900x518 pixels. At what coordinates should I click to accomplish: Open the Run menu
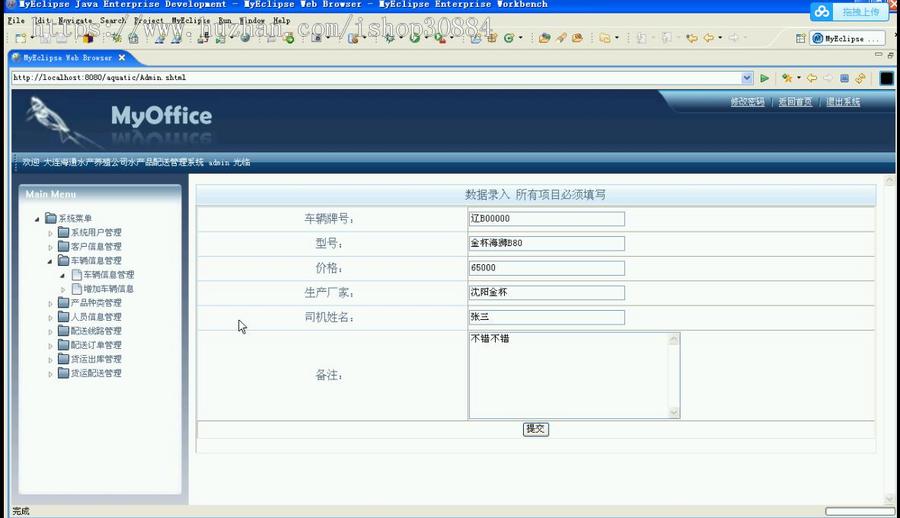point(224,21)
